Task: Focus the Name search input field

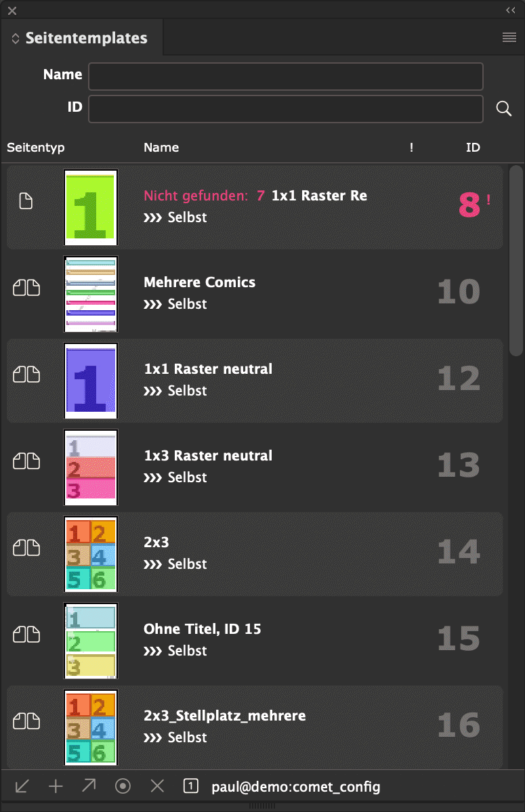Action: 286,77
